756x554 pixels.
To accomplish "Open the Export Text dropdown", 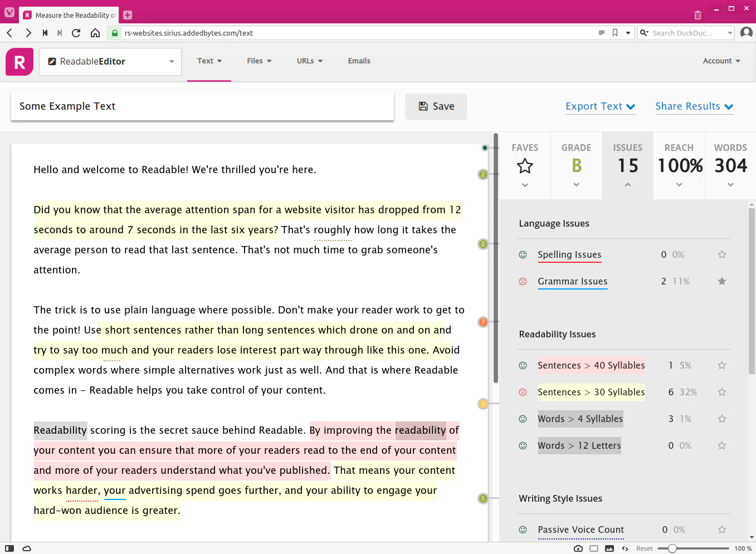I will click(600, 106).
